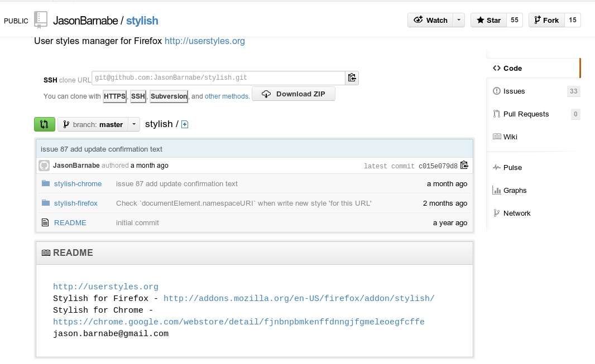The height and width of the screenshot is (364, 595).
Task: Copy the clone URL with the clipboard icon
Action: pyautogui.click(x=352, y=77)
